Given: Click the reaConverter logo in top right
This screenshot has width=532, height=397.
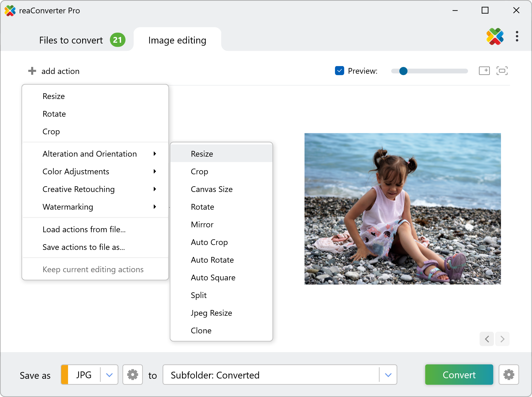Looking at the screenshot, I should (x=495, y=36).
